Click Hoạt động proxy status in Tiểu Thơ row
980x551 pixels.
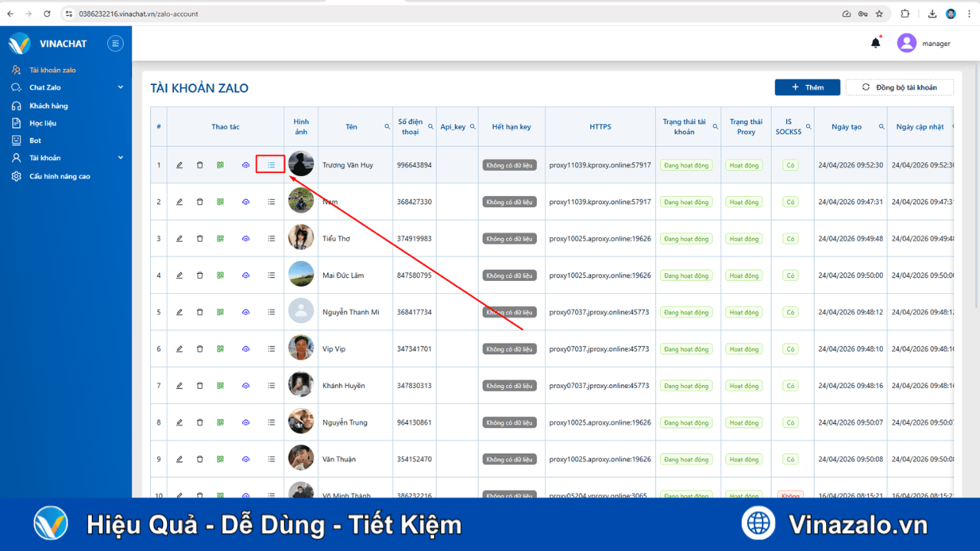coord(744,239)
